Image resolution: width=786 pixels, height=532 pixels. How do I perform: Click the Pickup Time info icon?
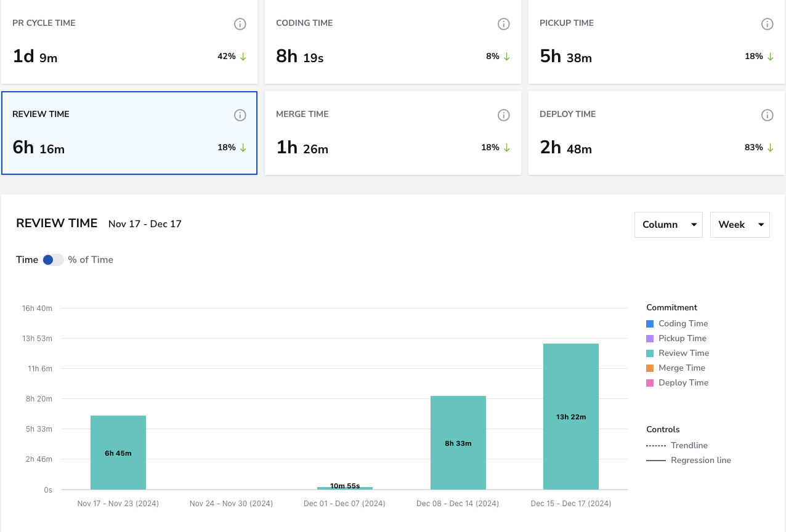point(768,24)
